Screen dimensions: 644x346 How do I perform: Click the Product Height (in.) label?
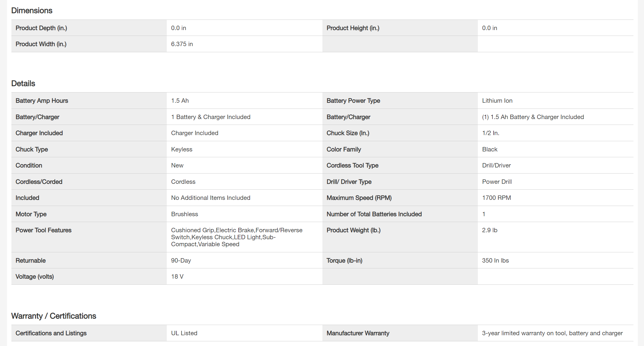pos(353,28)
